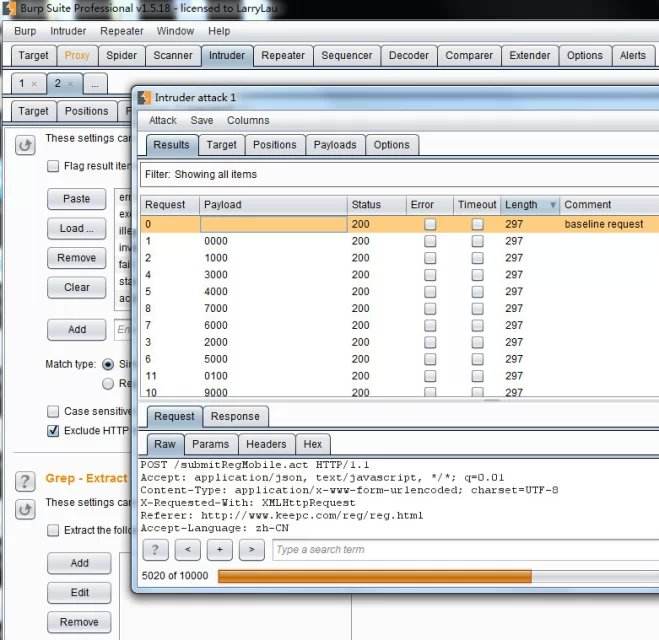Select the Regex match type radio button
Image resolution: width=659 pixels, height=640 pixels.
(x=108, y=384)
